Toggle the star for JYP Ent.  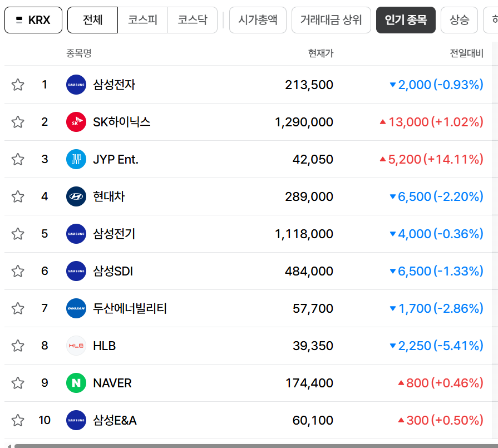point(18,159)
